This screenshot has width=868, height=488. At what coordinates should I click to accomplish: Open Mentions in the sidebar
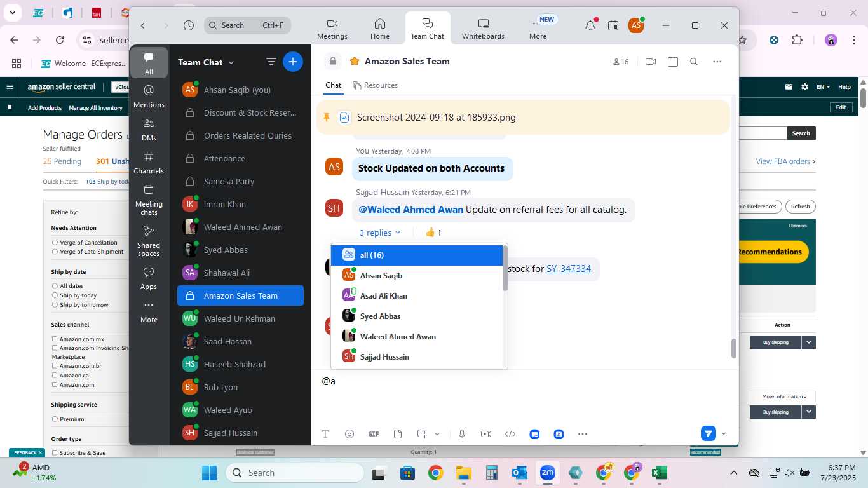point(149,97)
